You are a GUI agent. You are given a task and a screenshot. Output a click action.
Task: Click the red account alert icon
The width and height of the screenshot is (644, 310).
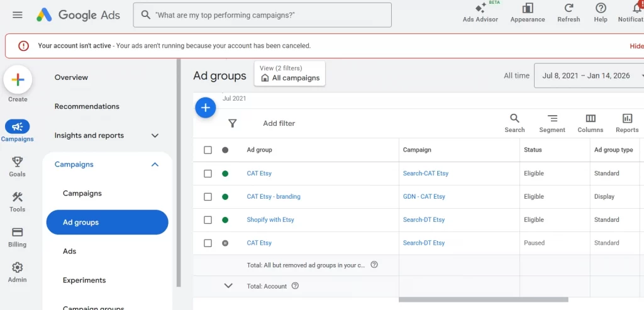coord(23,46)
